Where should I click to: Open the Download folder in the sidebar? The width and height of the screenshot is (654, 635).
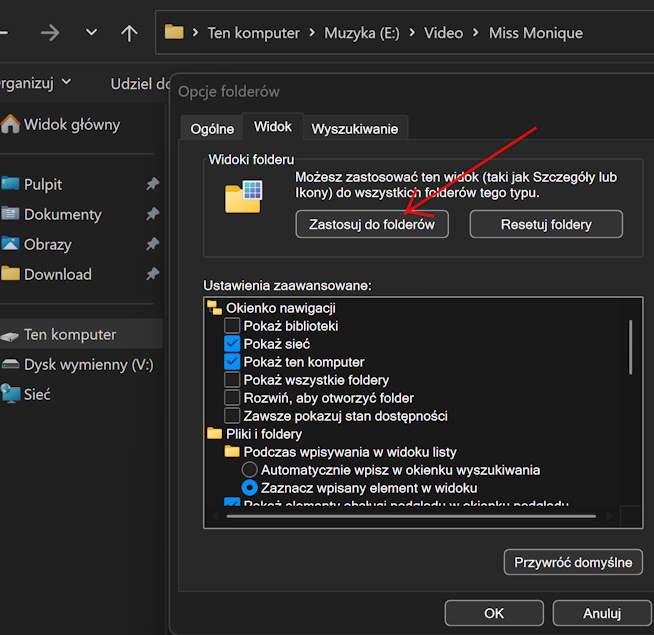click(x=57, y=274)
